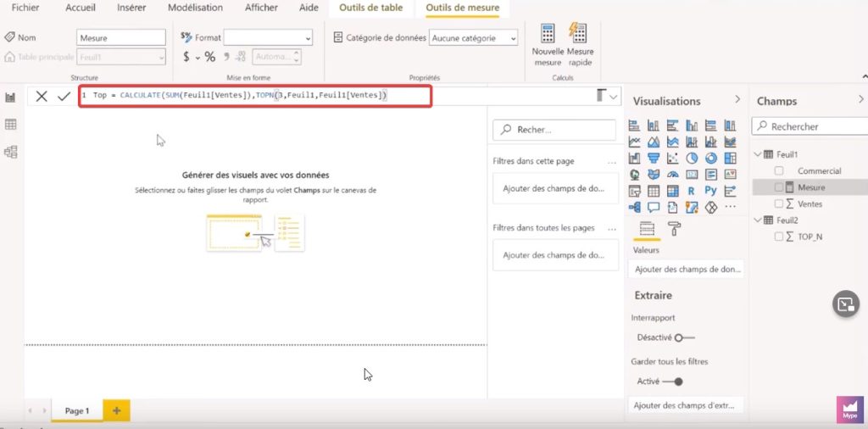
Task: Switch to the Accueil tab
Action: pyautogui.click(x=81, y=8)
